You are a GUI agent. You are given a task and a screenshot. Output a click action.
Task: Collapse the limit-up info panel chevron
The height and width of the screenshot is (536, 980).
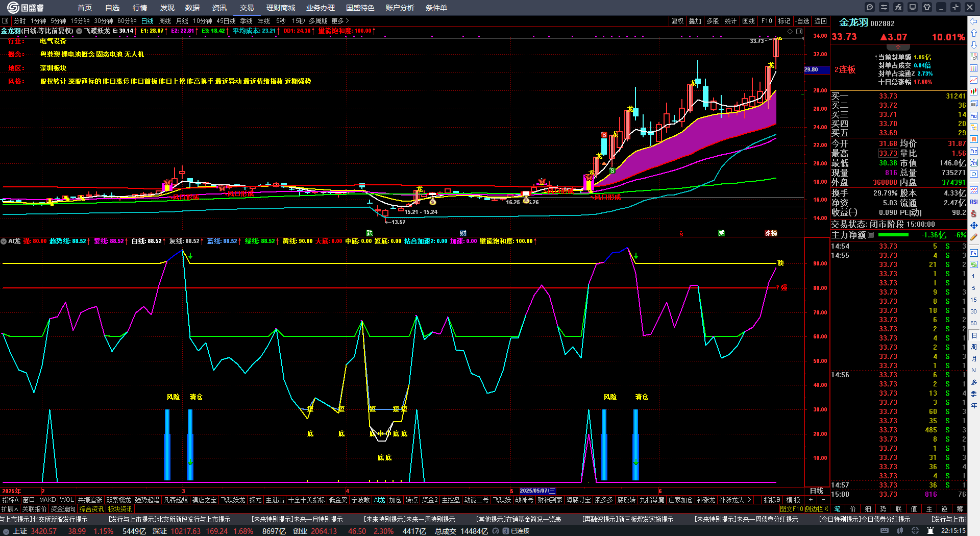[x=898, y=47]
